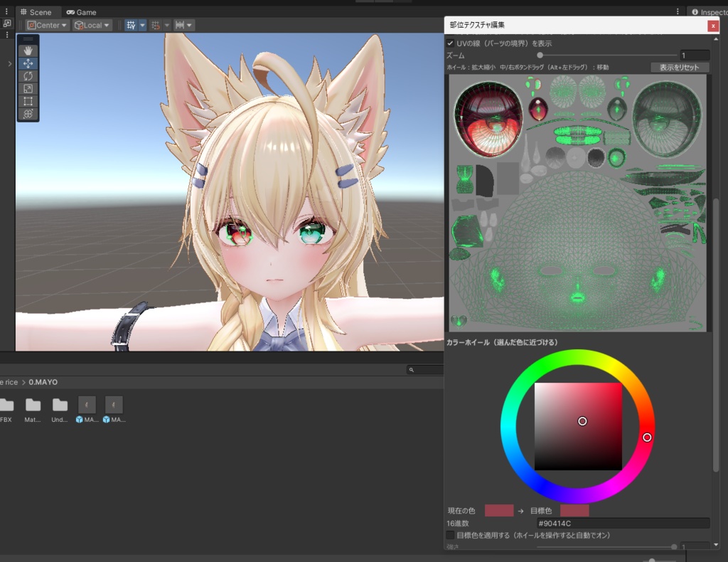This screenshot has height=562, width=728.
Task: Click the 表示をリセット button
Action: coord(679,68)
